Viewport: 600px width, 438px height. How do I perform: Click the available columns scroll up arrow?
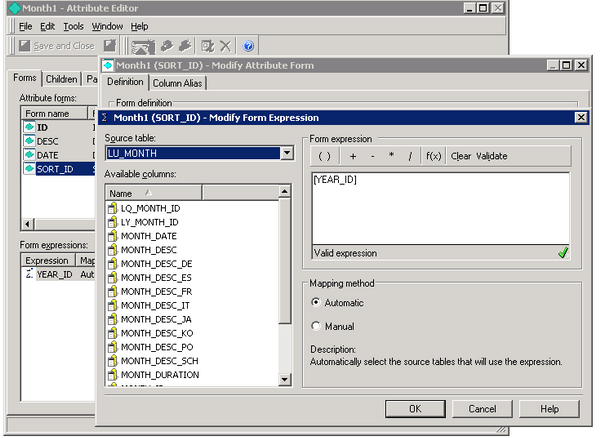[x=284, y=191]
